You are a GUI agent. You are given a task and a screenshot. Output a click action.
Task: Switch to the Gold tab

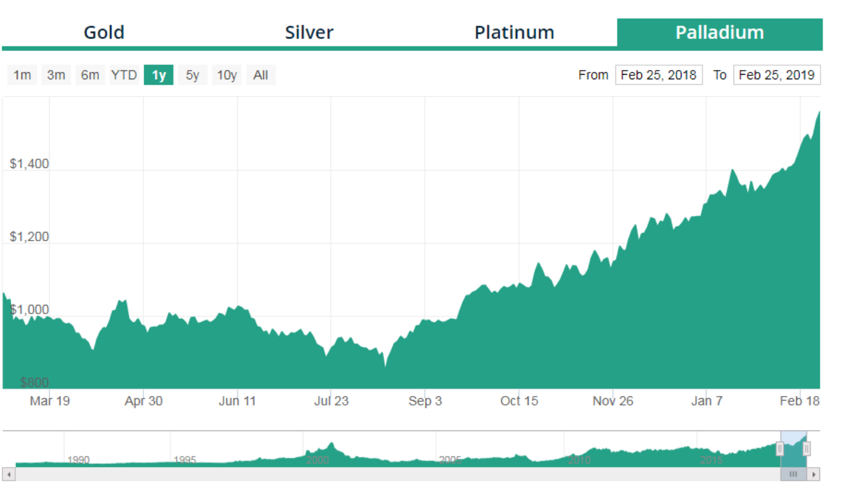(104, 32)
